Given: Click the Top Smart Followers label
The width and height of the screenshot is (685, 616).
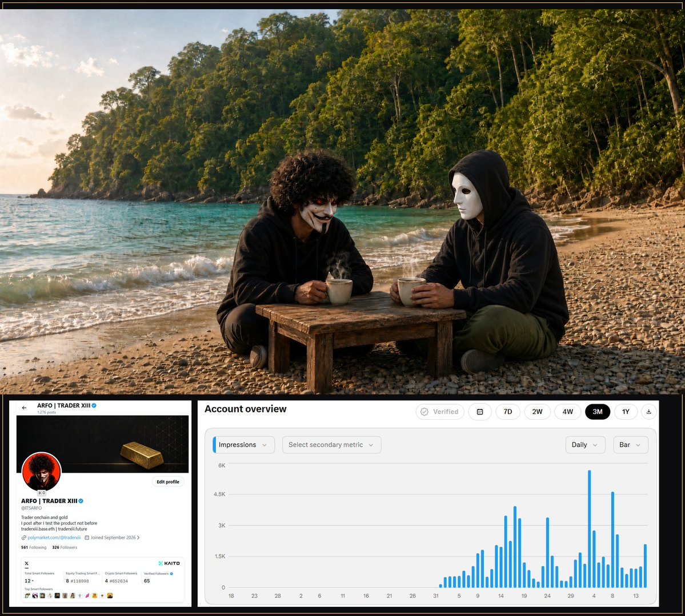Looking at the screenshot, I should tap(38, 589).
